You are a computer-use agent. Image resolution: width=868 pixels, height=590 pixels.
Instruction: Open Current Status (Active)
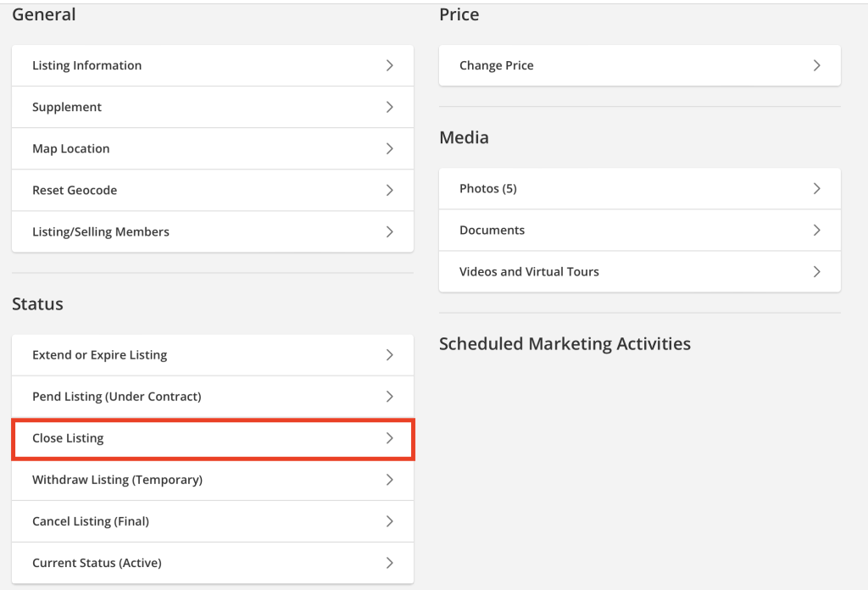point(213,563)
